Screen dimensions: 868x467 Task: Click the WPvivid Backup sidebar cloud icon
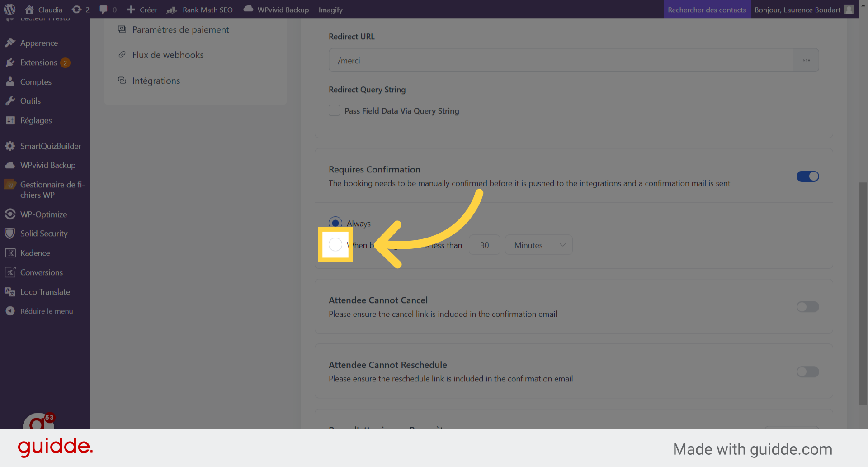coord(10,165)
